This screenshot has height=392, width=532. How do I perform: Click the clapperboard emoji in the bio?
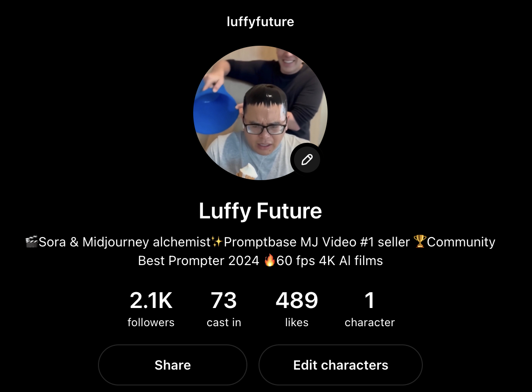coord(32,242)
